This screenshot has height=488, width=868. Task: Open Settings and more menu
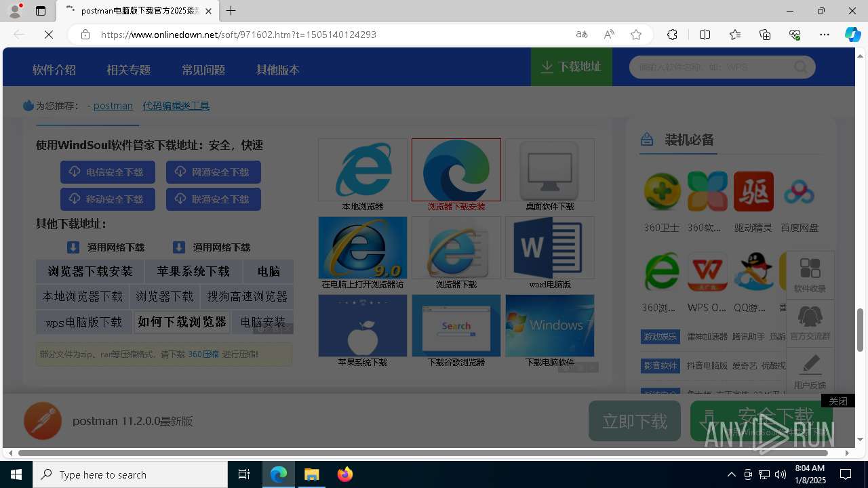click(x=825, y=35)
